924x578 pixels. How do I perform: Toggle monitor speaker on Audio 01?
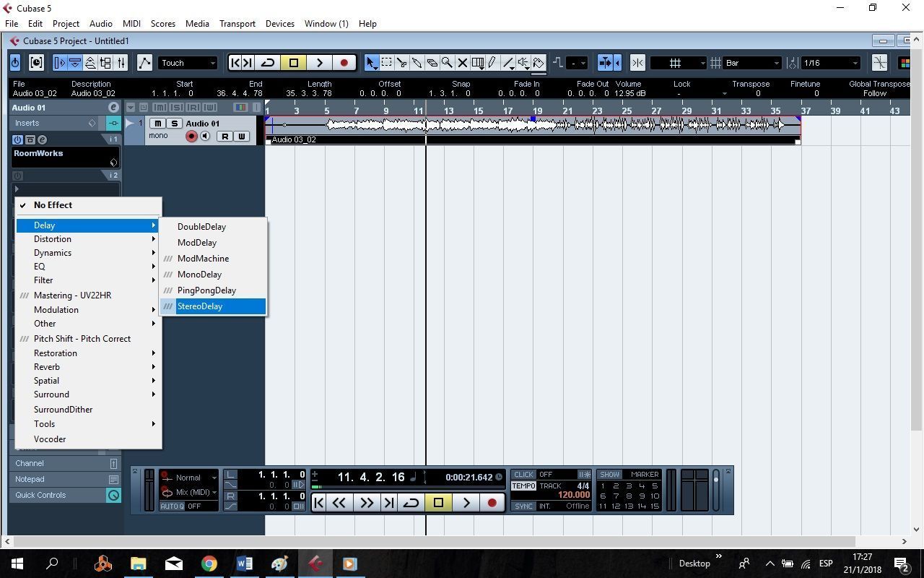coord(205,137)
